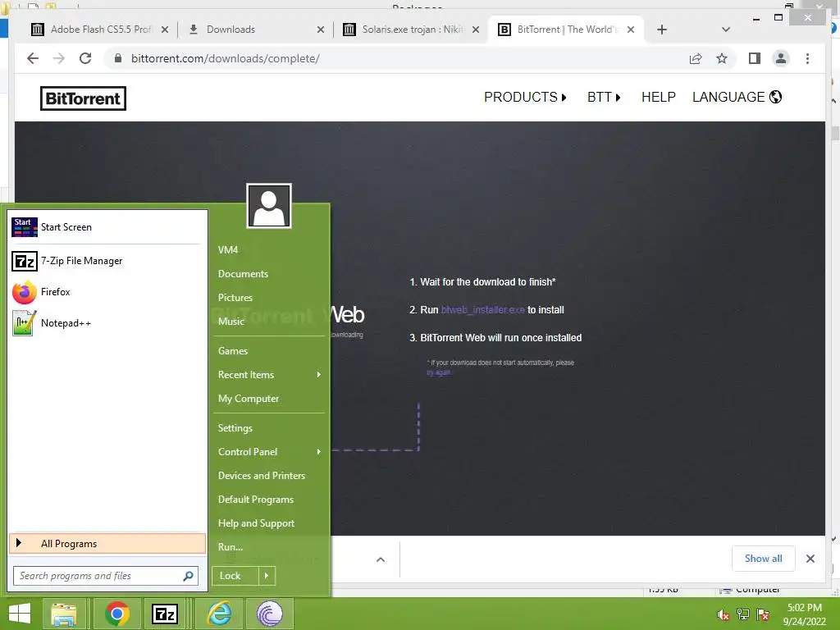The height and width of the screenshot is (630, 840).
Task: Open the LANGUAGE selector
Action: [x=737, y=97]
